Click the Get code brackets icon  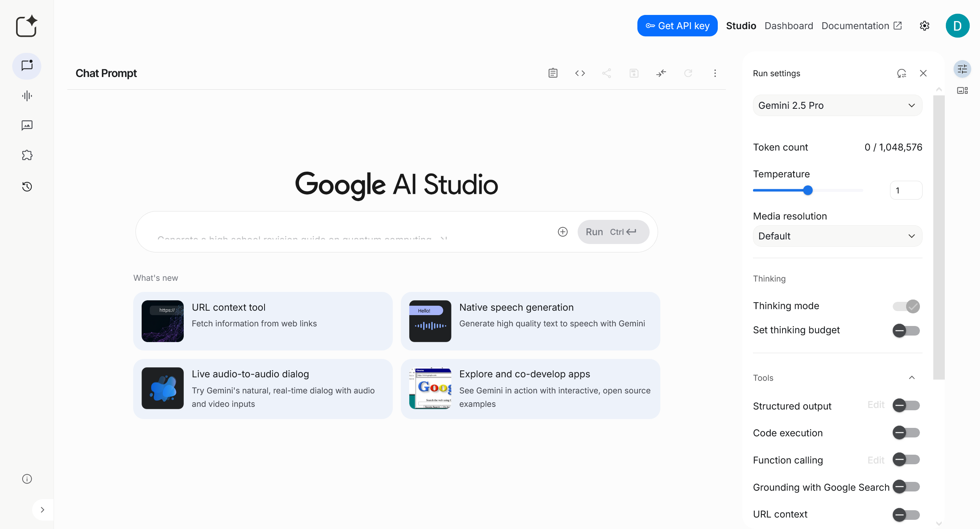click(580, 73)
